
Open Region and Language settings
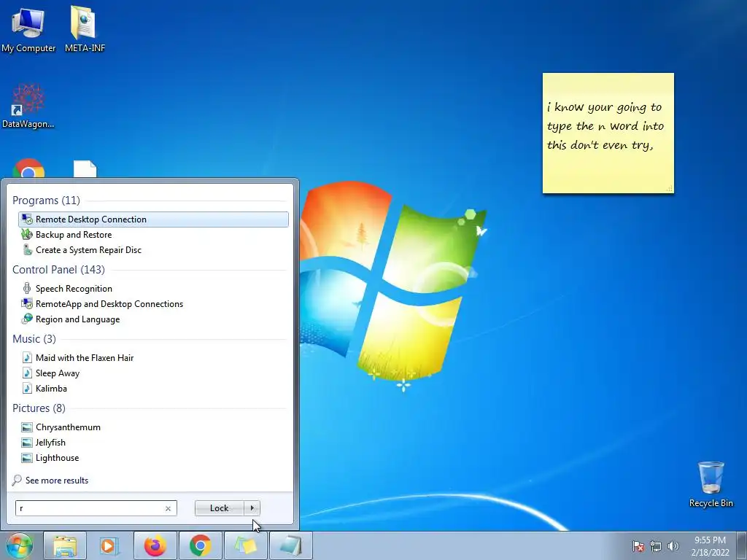(77, 319)
